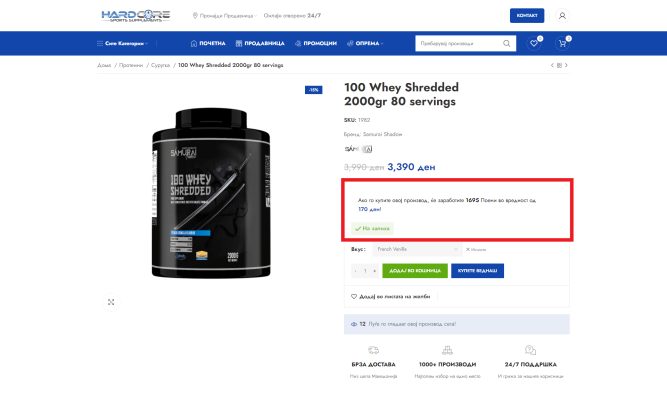Expand the ОПРЕМА menu item

tap(365, 43)
